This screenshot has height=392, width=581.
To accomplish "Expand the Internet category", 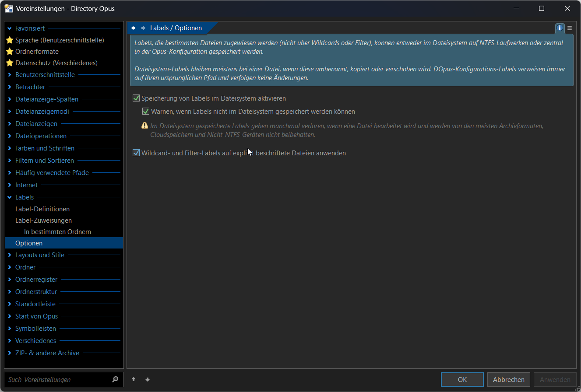I will point(10,185).
